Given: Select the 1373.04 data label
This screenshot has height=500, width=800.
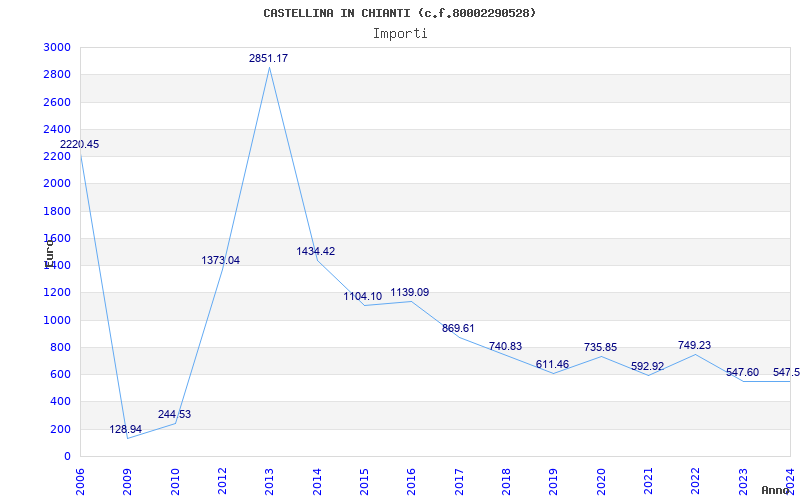Looking at the screenshot, I should (221, 260).
